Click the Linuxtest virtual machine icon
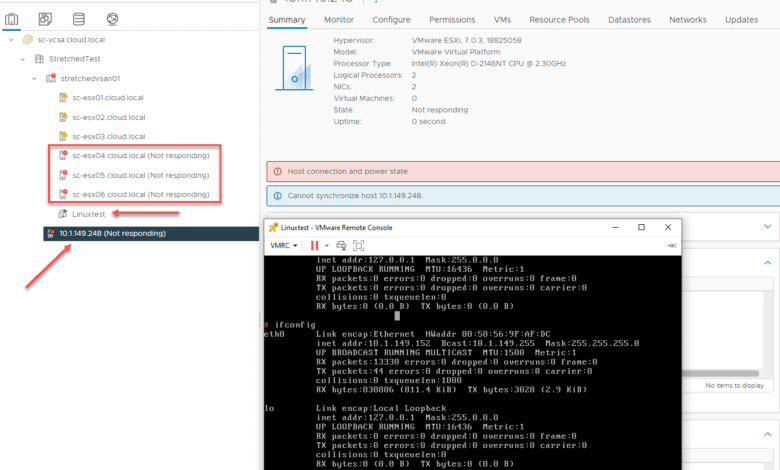The height and width of the screenshot is (470, 780). [x=63, y=214]
